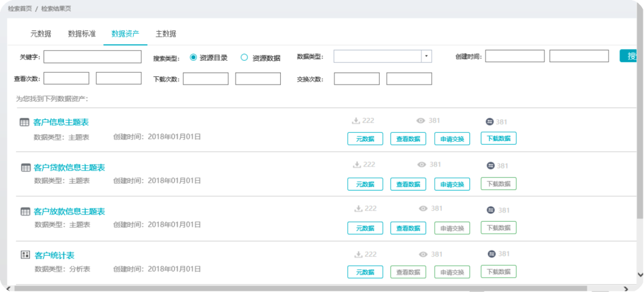Click the report icon beside 客户统计表
Viewport: 644px width, 292px height.
pos(26,255)
